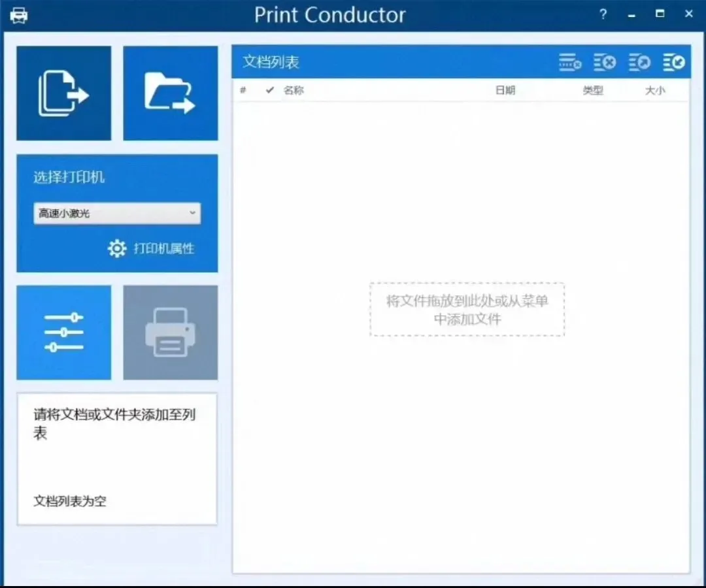Open the print settings sliders tile
706x588 pixels.
click(x=63, y=333)
